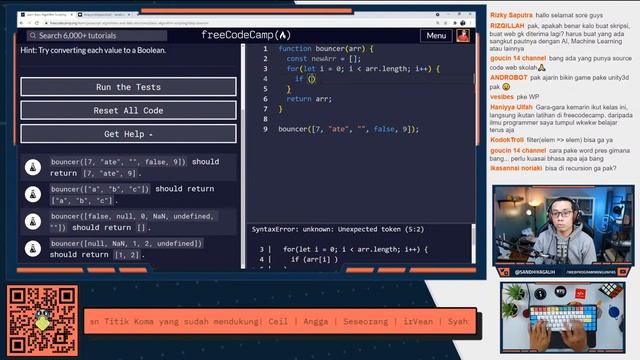Click the SyntaxError message in console
Screen dimensions: 640x360
pos(338,229)
